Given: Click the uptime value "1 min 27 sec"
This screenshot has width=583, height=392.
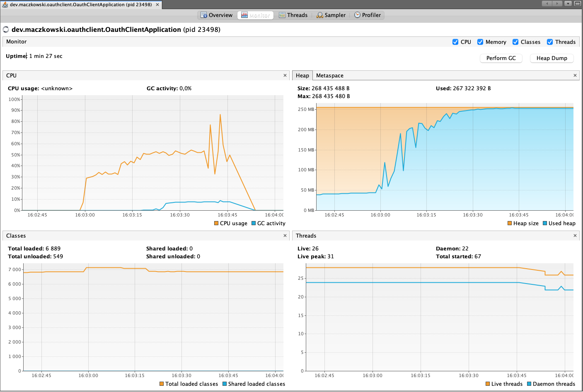Looking at the screenshot, I should [x=46, y=56].
